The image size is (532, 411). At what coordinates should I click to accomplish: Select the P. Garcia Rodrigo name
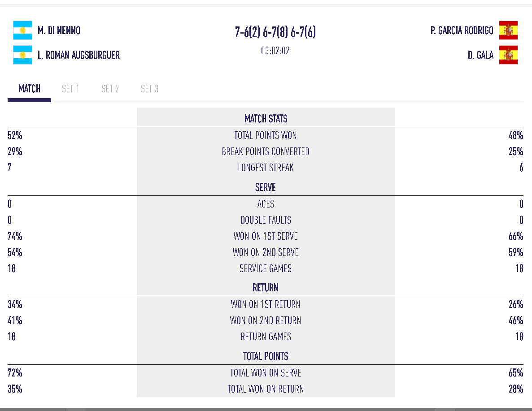pos(462,30)
